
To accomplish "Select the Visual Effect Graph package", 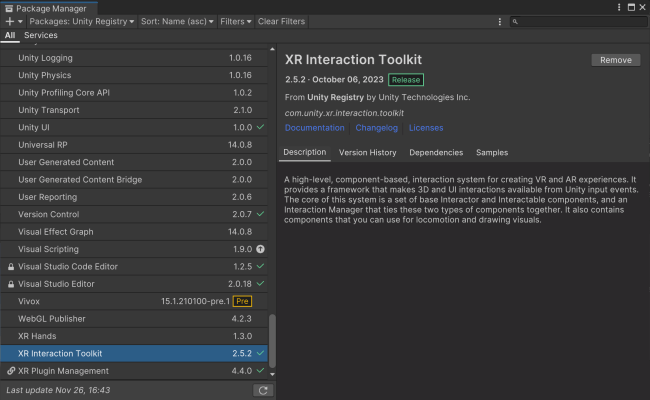I will click(x=134, y=232).
